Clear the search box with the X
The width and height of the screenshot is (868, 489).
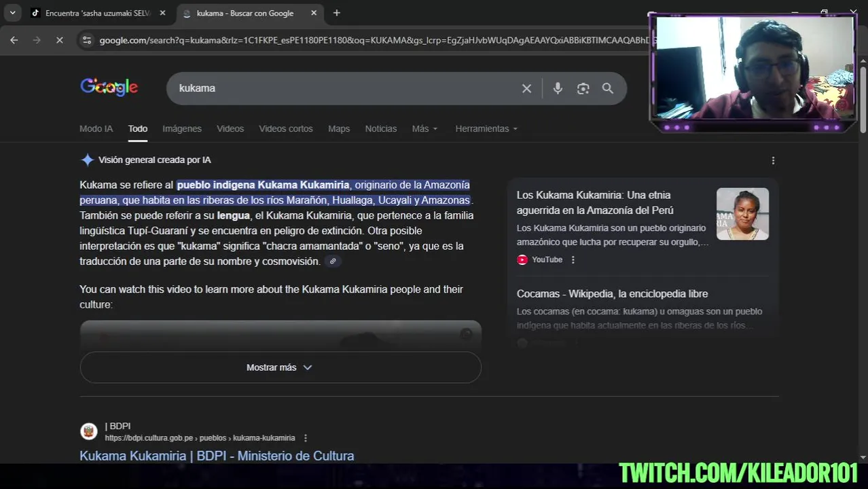pyautogui.click(x=526, y=88)
